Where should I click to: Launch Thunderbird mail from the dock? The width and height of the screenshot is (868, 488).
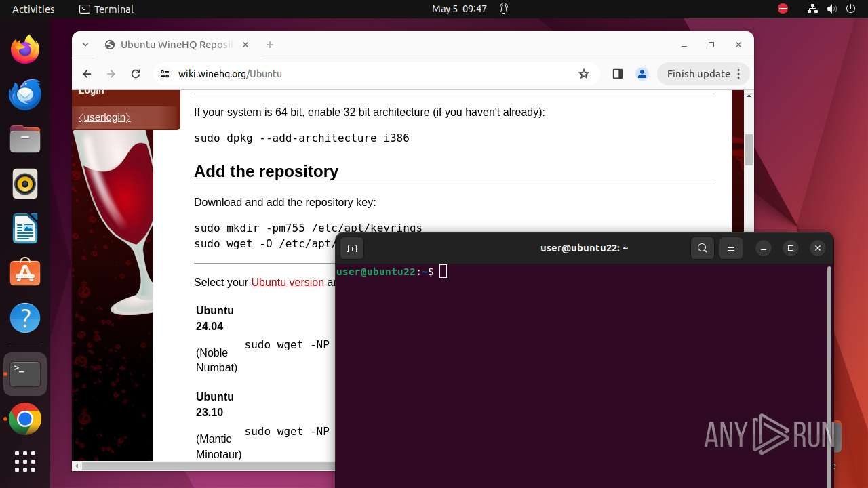pyautogui.click(x=25, y=94)
